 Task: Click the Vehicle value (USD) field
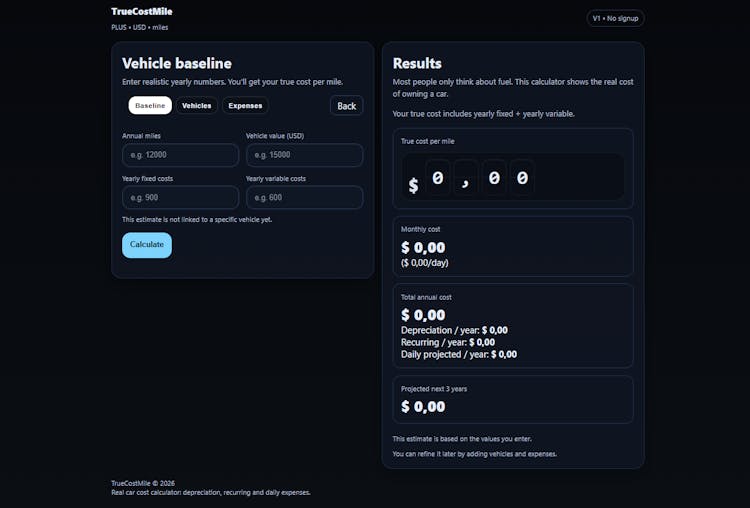(304, 155)
